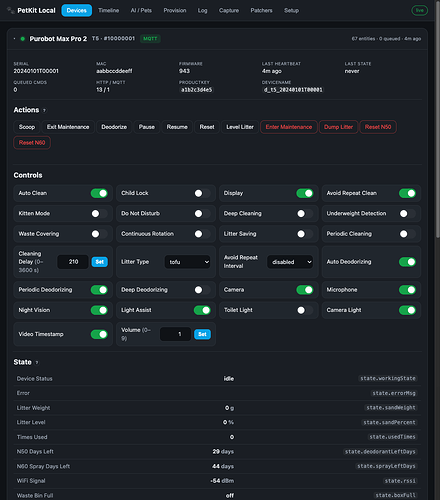Toggle the Auto Clean switch
440x500 pixels.
(x=99, y=193)
